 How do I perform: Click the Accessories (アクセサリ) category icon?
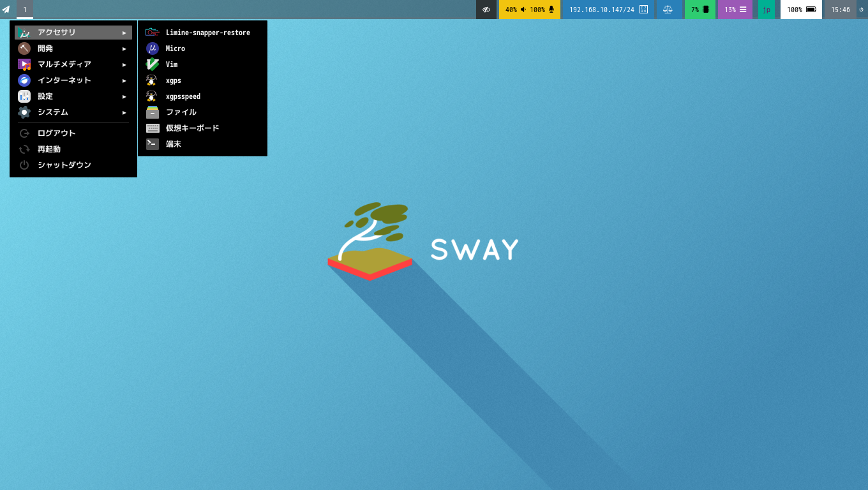point(24,33)
